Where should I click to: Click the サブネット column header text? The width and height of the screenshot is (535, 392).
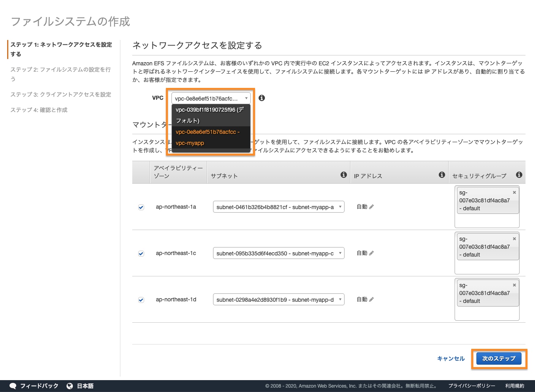pyautogui.click(x=224, y=176)
